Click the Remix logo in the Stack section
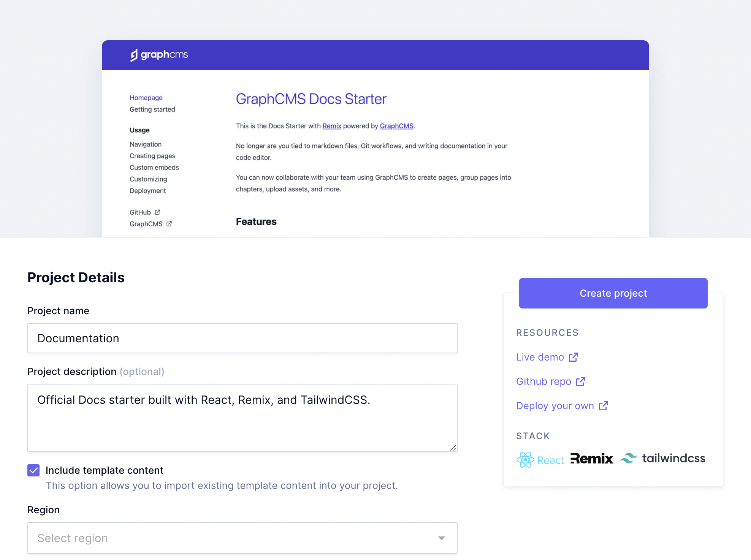 click(x=592, y=459)
